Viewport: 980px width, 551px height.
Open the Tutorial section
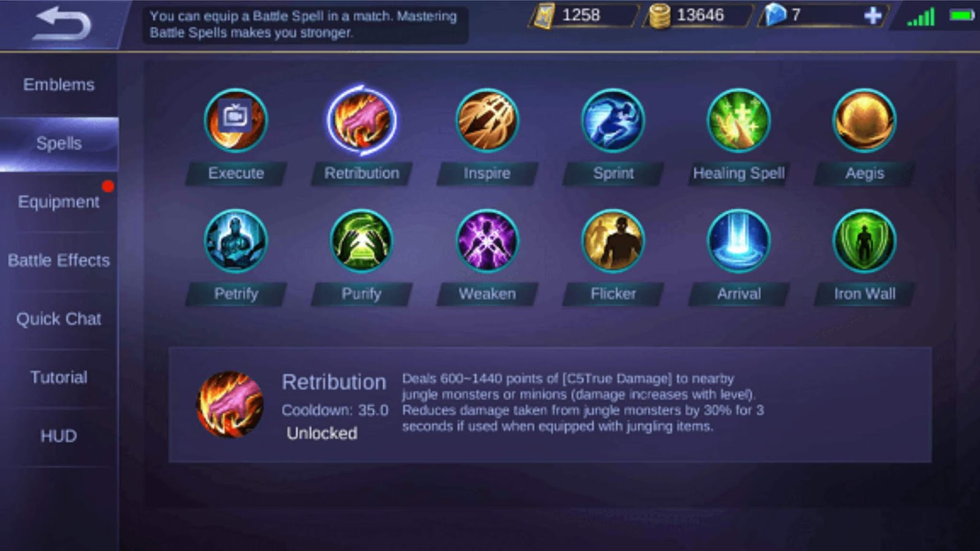pyautogui.click(x=59, y=377)
